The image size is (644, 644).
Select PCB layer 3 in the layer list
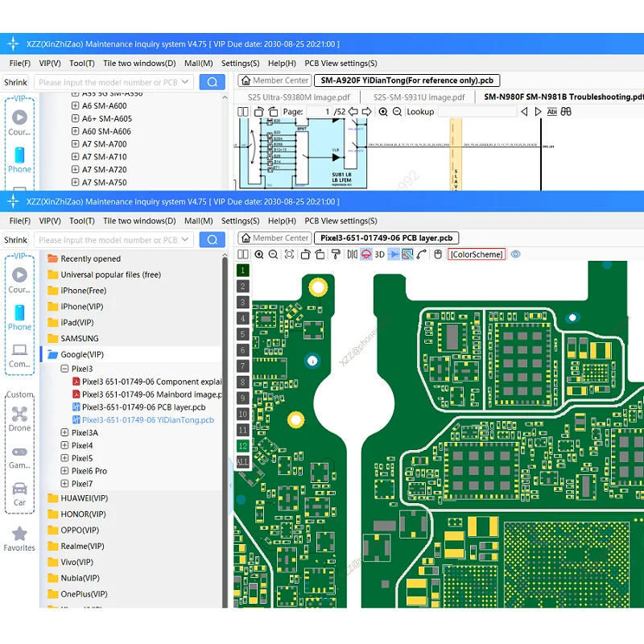[x=243, y=301]
